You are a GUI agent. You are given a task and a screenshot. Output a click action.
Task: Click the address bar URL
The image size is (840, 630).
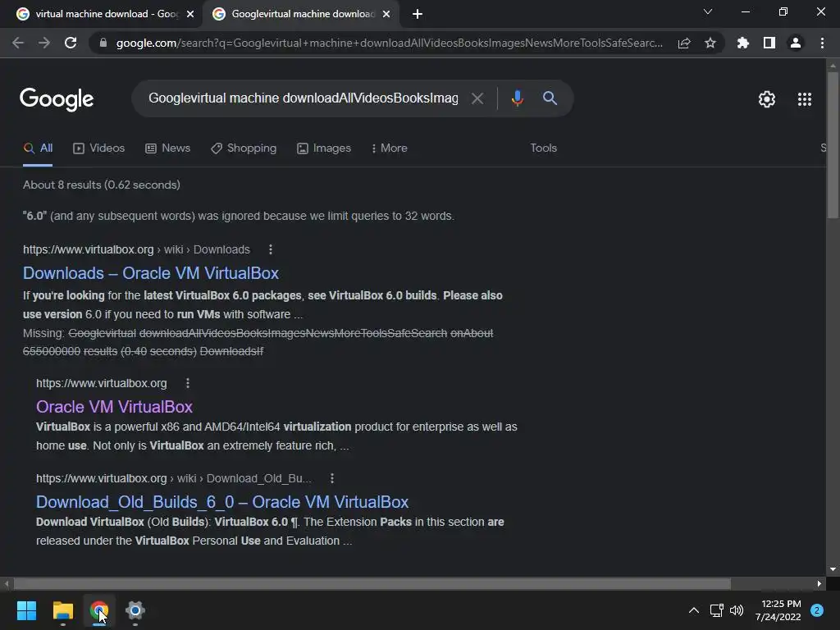pyautogui.click(x=389, y=43)
